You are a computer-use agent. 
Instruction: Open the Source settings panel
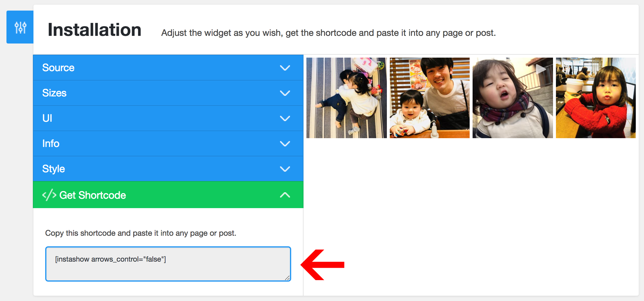tap(168, 68)
